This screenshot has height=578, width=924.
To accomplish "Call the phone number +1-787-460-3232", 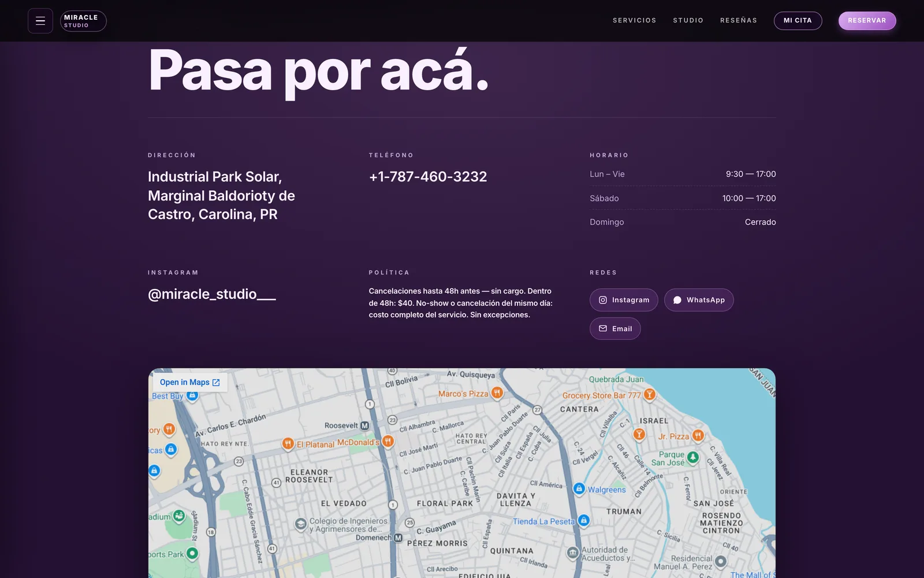I will [x=428, y=177].
